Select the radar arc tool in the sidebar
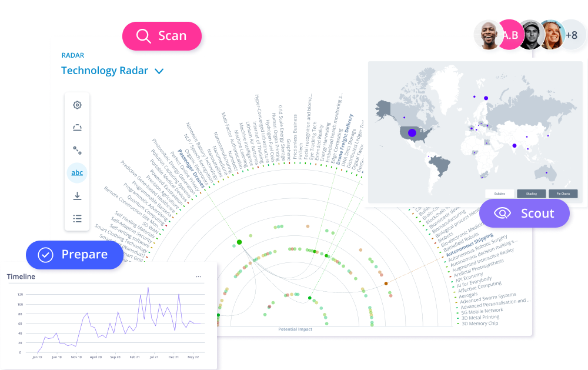This screenshot has height=370, width=588. pos(76,127)
